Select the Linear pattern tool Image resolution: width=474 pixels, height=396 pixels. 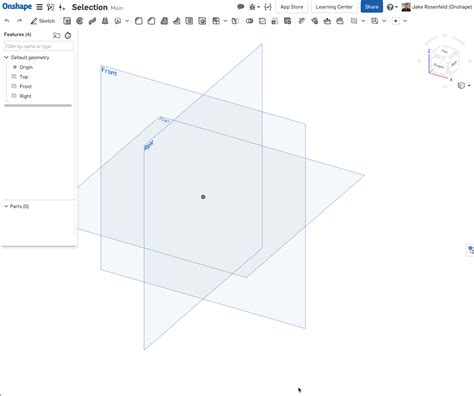click(216, 21)
